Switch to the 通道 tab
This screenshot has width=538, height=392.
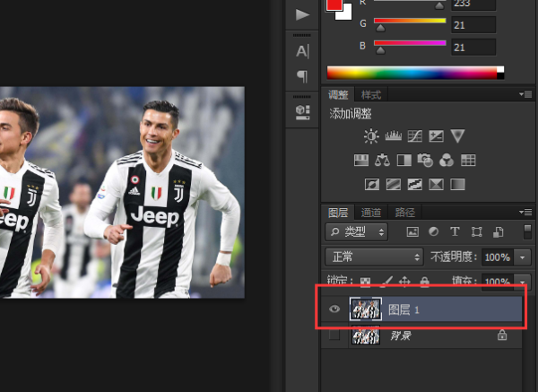click(x=371, y=213)
